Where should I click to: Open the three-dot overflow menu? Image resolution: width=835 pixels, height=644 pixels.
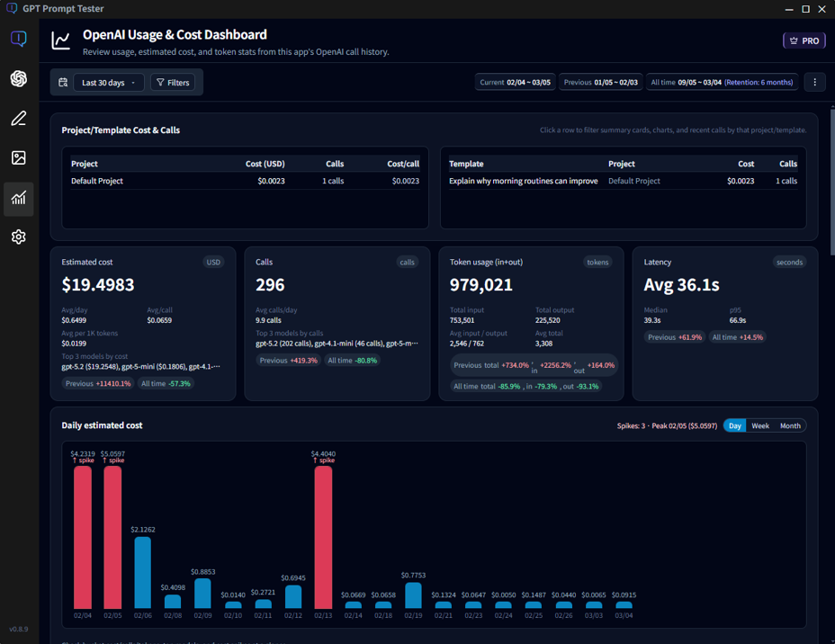point(814,82)
